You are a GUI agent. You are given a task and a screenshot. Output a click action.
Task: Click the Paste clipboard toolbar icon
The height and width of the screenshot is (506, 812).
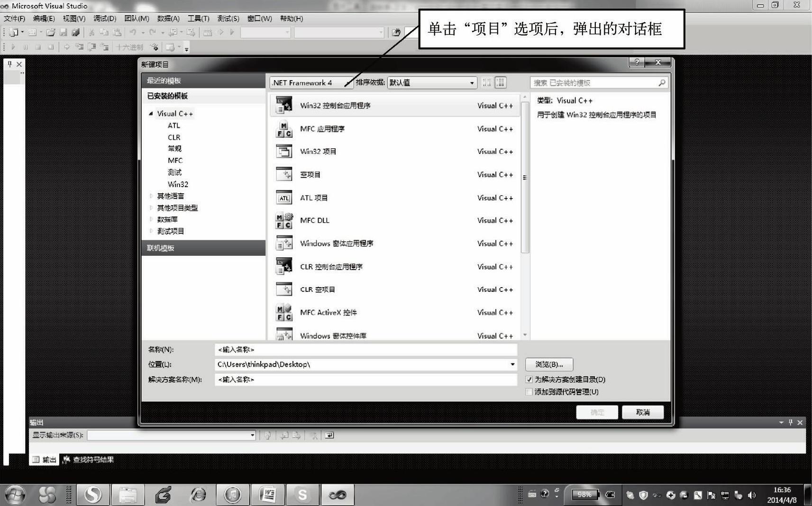click(x=117, y=32)
